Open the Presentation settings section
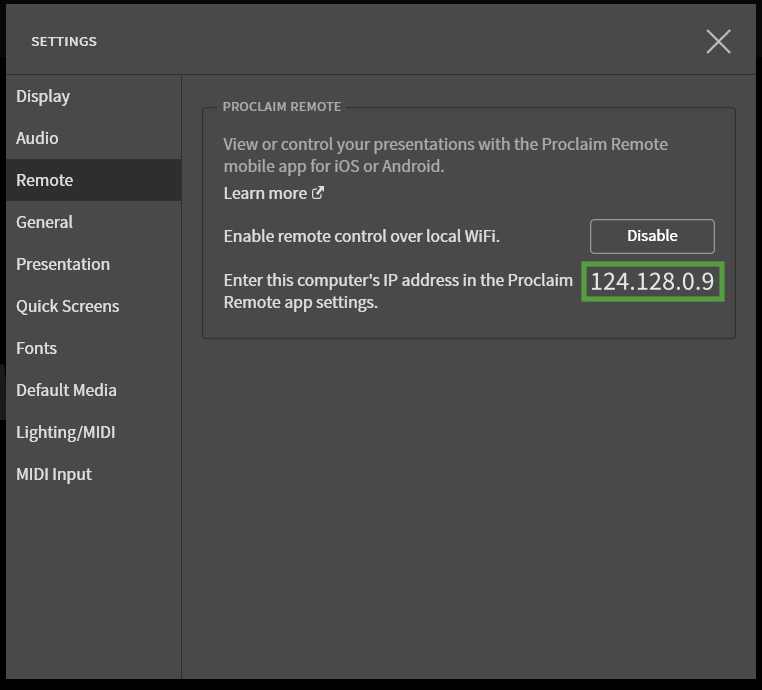The width and height of the screenshot is (762, 690). click(x=63, y=264)
